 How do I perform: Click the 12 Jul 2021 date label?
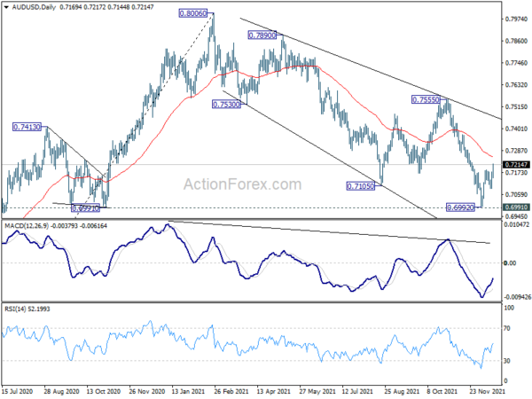tap(357, 391)
